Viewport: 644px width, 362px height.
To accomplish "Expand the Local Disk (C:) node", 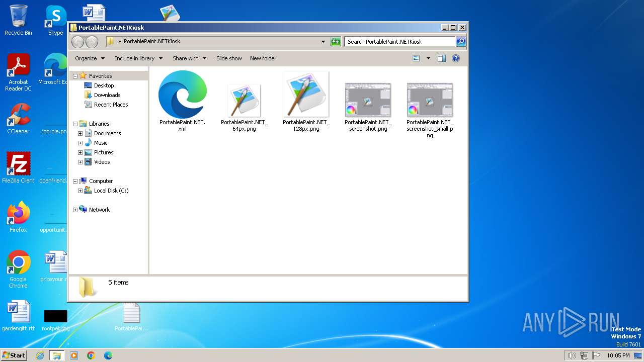I will click(x=80, y=191).
